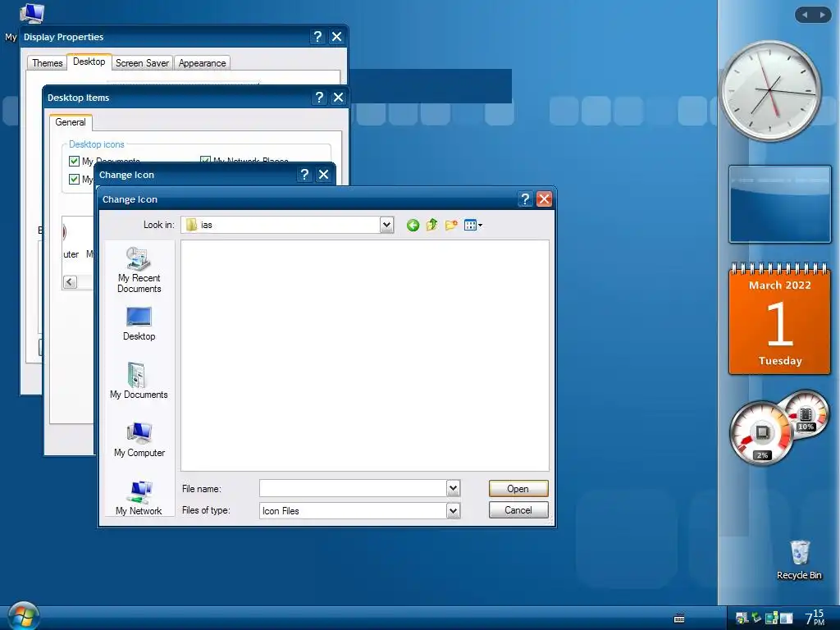Screen dimensions: 840x630
Task: Open My Recent Documents in places bar
Action: tap(139, 270)
